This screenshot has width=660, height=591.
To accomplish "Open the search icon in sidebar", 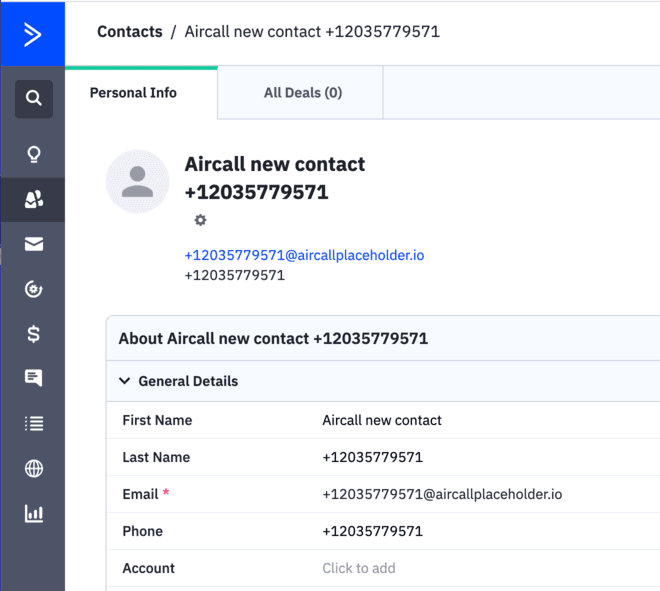I will (34, 99).
